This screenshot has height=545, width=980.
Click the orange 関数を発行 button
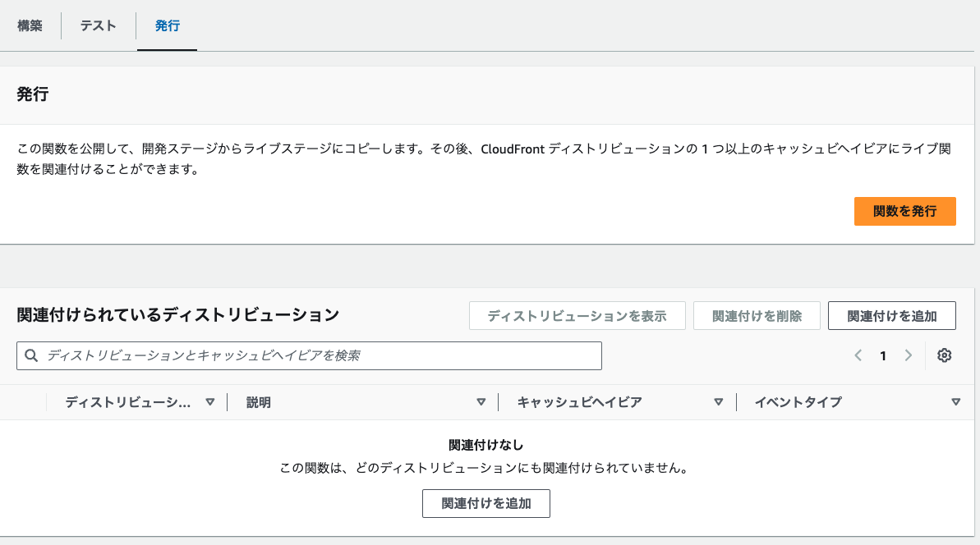905,211
